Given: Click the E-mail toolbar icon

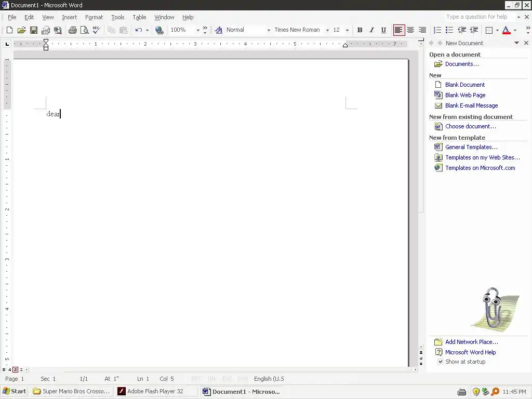Looking at the screenshot, I should [x=46, y=30].
